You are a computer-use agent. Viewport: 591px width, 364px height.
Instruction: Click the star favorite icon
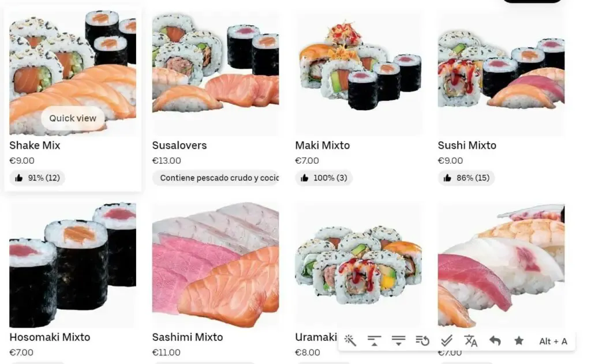[x=519, y=341]
